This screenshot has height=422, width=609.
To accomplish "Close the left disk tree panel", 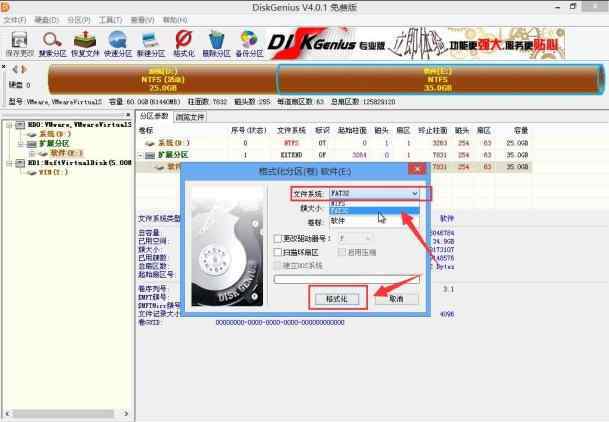I will click(x=128, y=115).
